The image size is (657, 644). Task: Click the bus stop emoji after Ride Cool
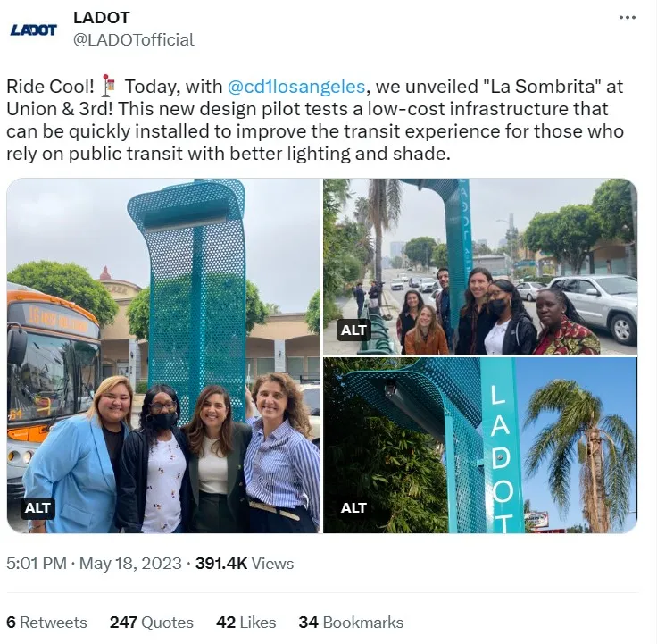(x=109, y=86)
